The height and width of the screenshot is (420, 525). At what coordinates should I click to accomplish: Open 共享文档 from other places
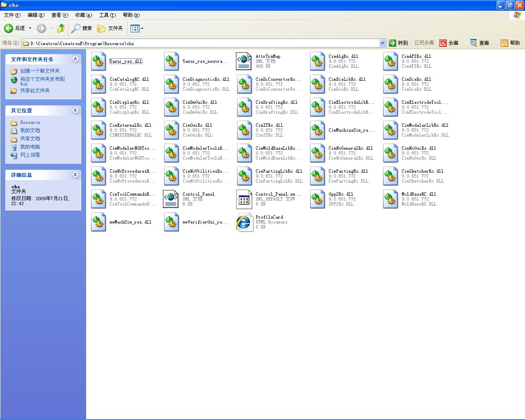click(x=30, y=139)
